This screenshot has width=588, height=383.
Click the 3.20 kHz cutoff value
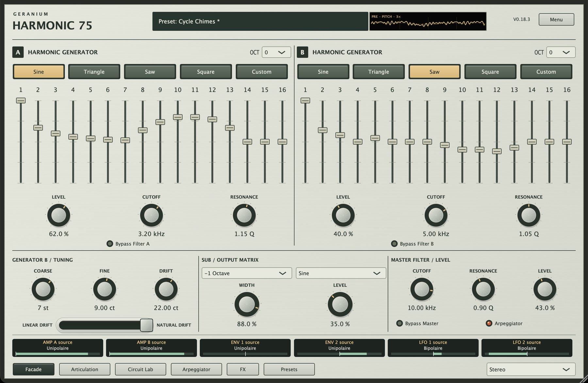coord(152,234)
